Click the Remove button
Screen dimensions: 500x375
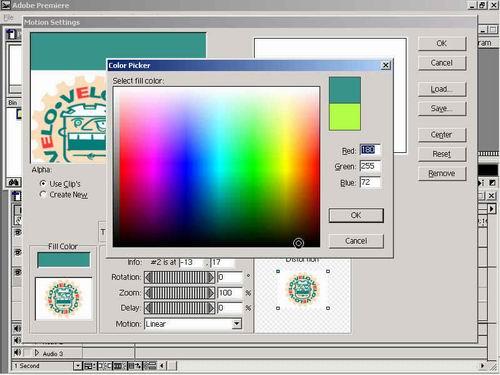coord(442,173)
